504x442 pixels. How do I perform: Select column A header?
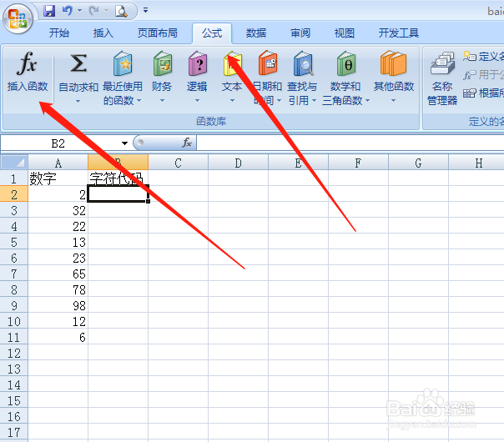58,163
